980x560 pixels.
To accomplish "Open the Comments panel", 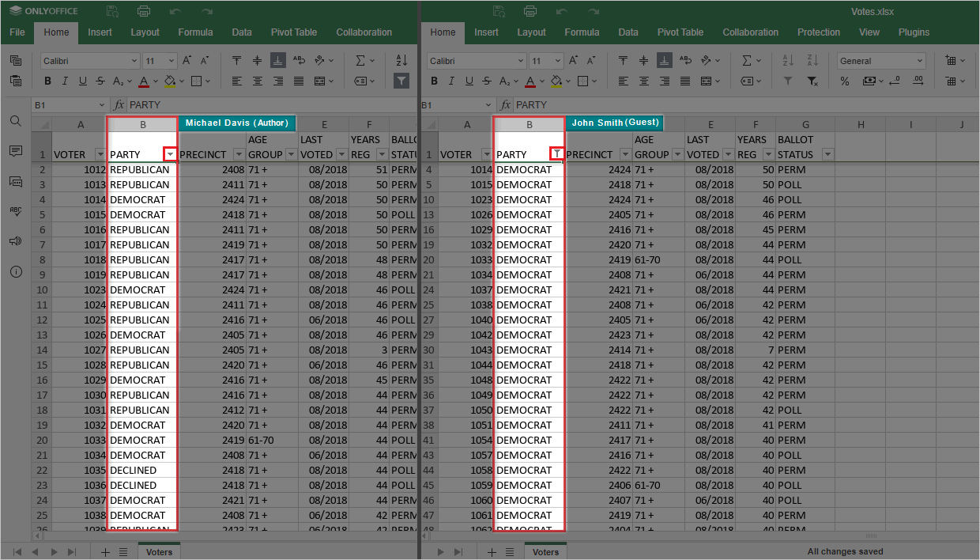I will point(15,151).
